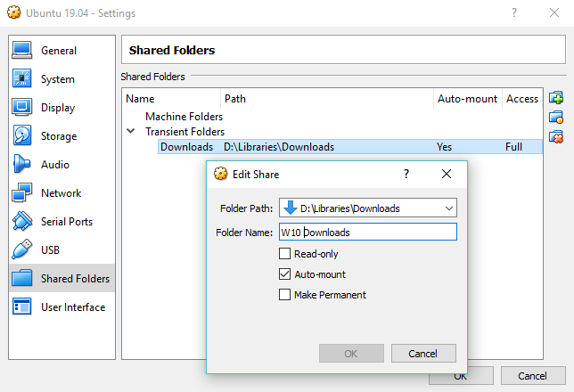Click the Auto-mount column header
Screen dimensions: 574x392
coord(467,99)
